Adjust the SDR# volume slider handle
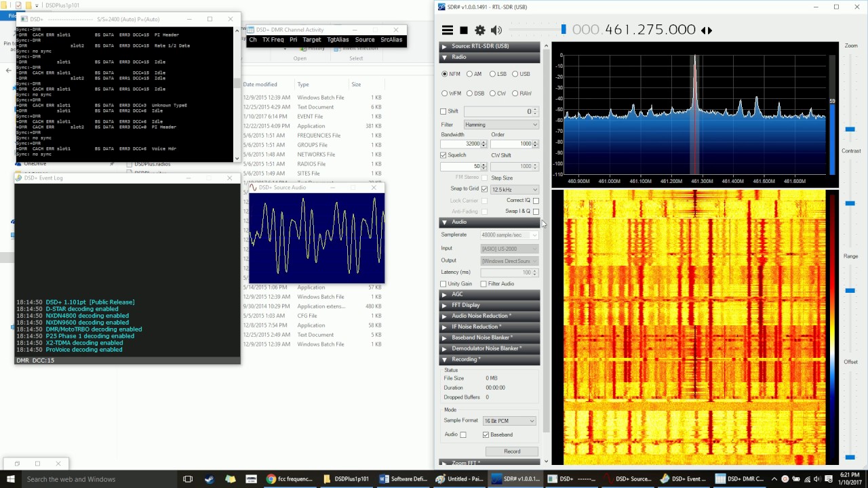This screenshot has height=488, width=868. pyautogui.click(x=564, y=29)
